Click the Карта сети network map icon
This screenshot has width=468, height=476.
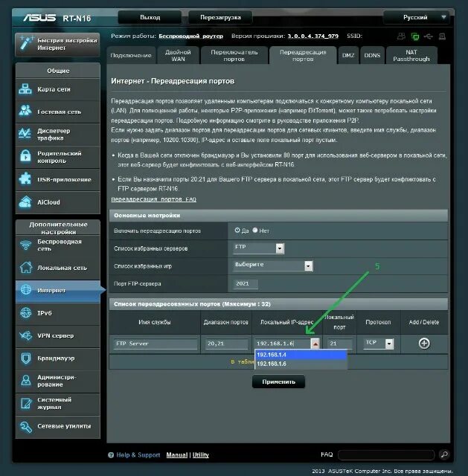(25, 89)
